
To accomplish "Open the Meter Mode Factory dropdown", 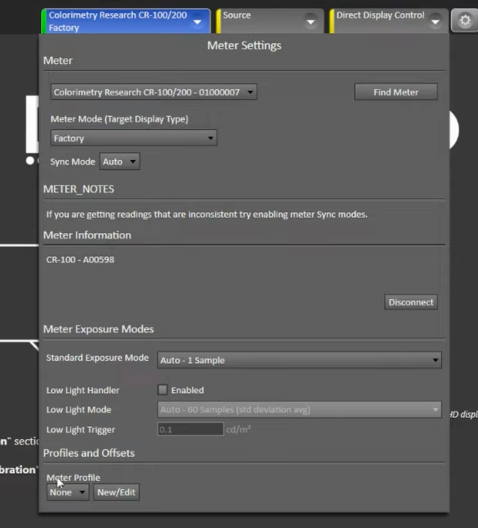I will [134, 138].
